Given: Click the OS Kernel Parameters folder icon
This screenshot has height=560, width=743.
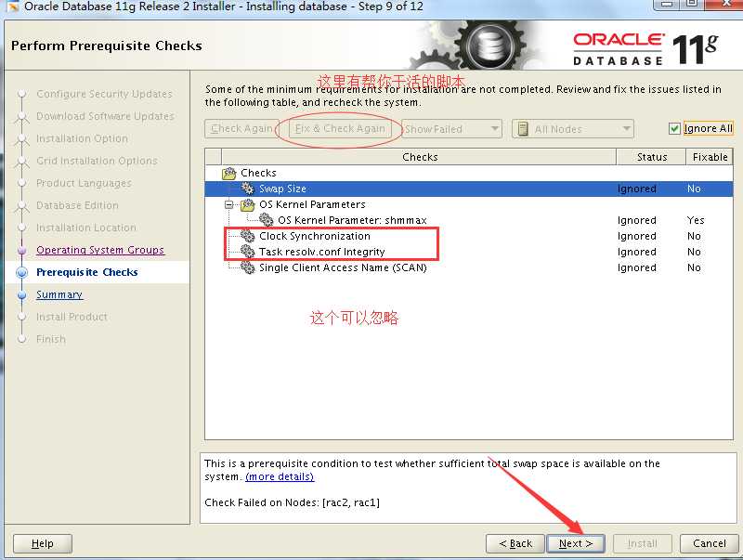Looking at the screenshot, I should click(248, 204).
